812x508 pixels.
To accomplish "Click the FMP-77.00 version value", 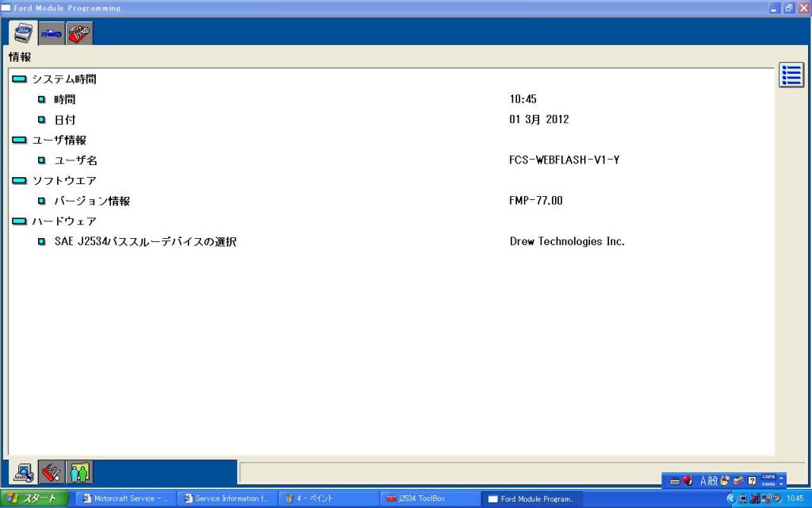I will pyautogui.click(x=536, y=201).
